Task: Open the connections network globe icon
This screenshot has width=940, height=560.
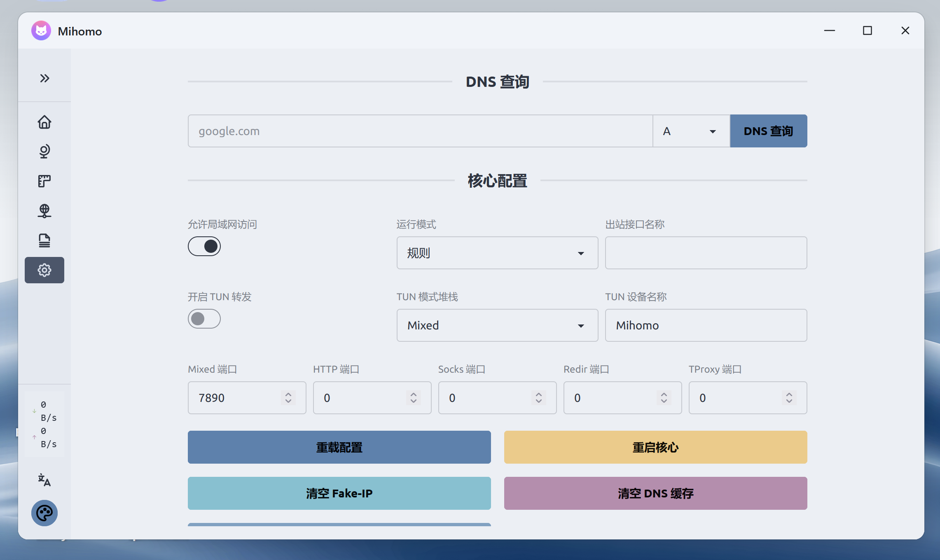Action: click(44, 211)
